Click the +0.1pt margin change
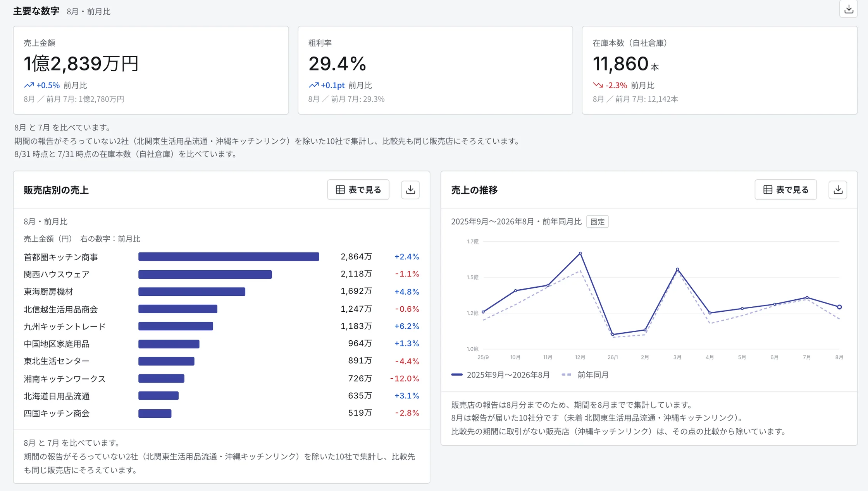Image resolution: width=868 pixels, height=491 pixels. coord(332,85)
